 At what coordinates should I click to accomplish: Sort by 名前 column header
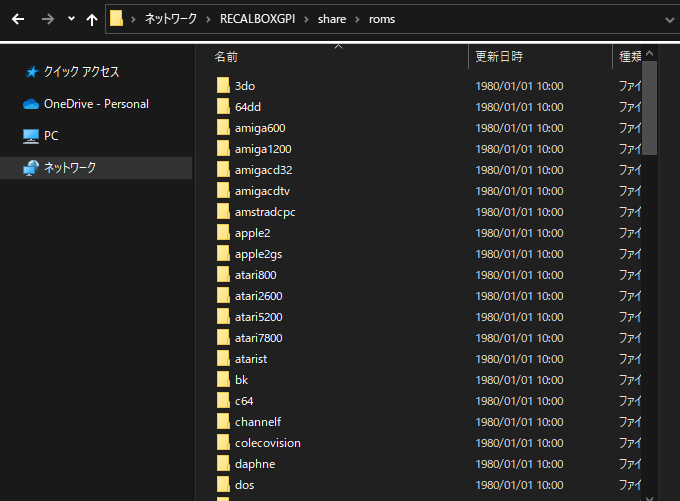click(226, 57)
